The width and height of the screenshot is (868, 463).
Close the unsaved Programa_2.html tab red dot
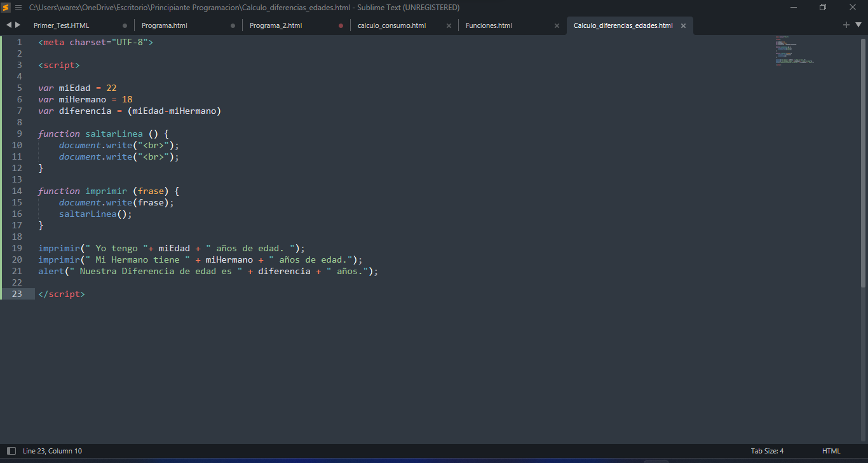[341, 26]
